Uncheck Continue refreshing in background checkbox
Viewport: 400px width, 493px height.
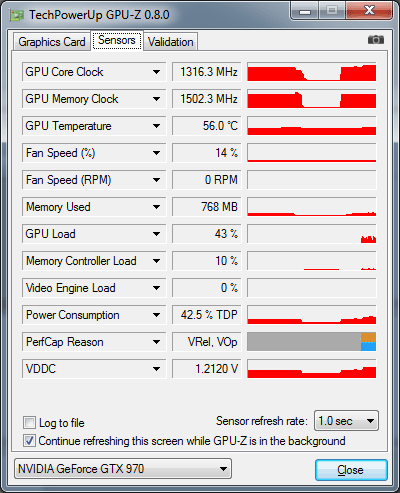pyautogui.click(x=29, y=441)
